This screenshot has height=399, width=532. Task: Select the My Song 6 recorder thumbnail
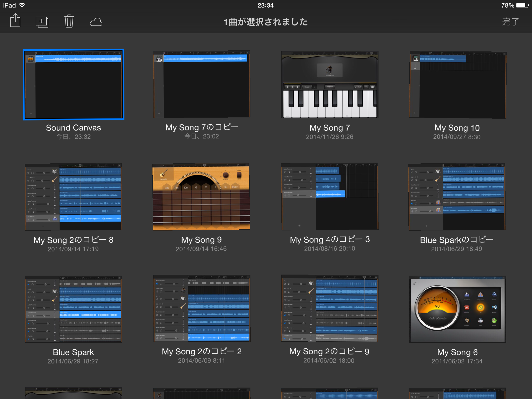(x=457, y=309)
